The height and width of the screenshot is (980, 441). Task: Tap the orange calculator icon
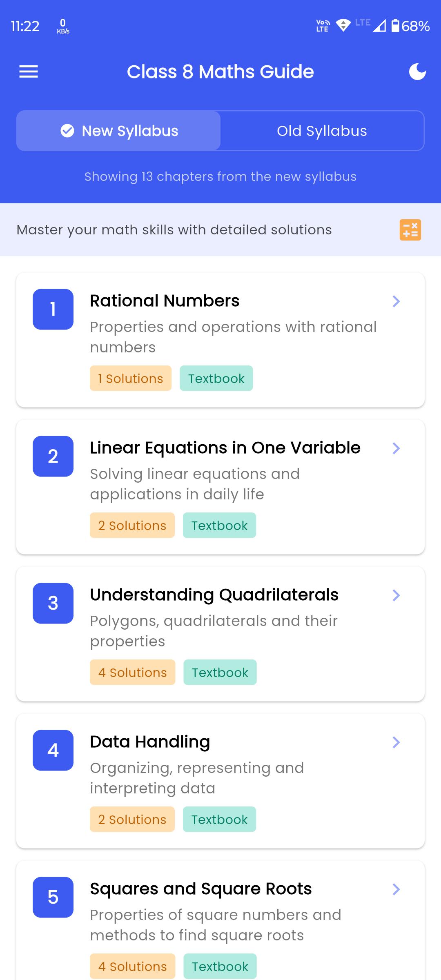pyautogui.click(x=410, y=230)
